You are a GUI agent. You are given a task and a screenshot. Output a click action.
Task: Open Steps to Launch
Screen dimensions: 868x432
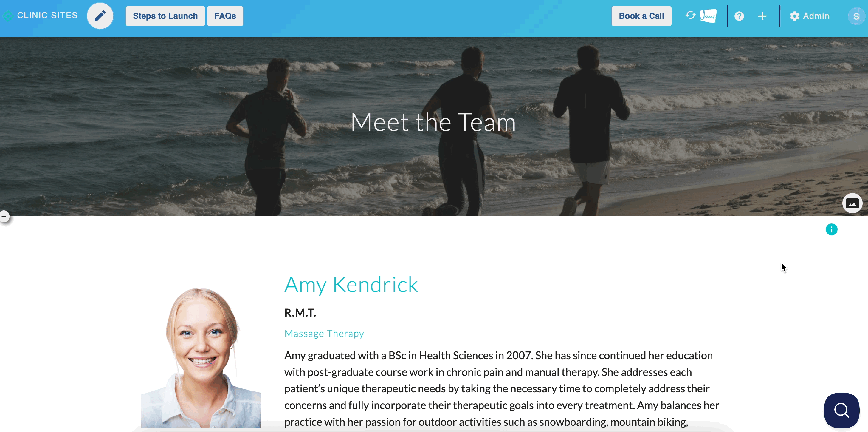pos(165,16)
